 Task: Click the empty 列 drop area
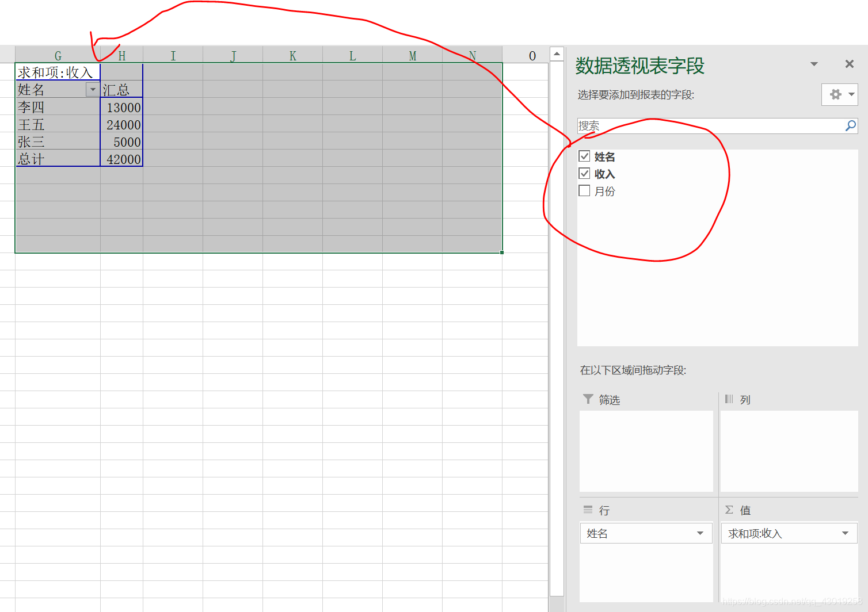click(x=789, y=451)
